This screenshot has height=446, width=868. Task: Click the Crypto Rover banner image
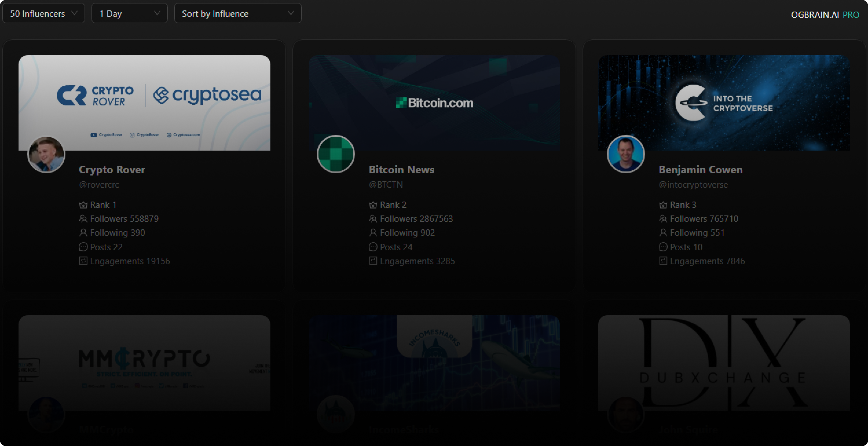click(x=144, y=103)
